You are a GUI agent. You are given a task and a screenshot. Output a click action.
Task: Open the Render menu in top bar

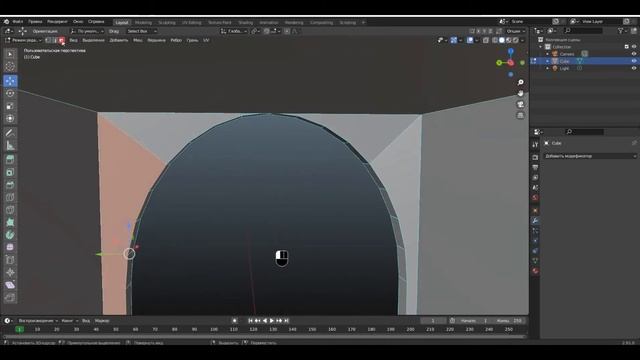pos(57,22)
